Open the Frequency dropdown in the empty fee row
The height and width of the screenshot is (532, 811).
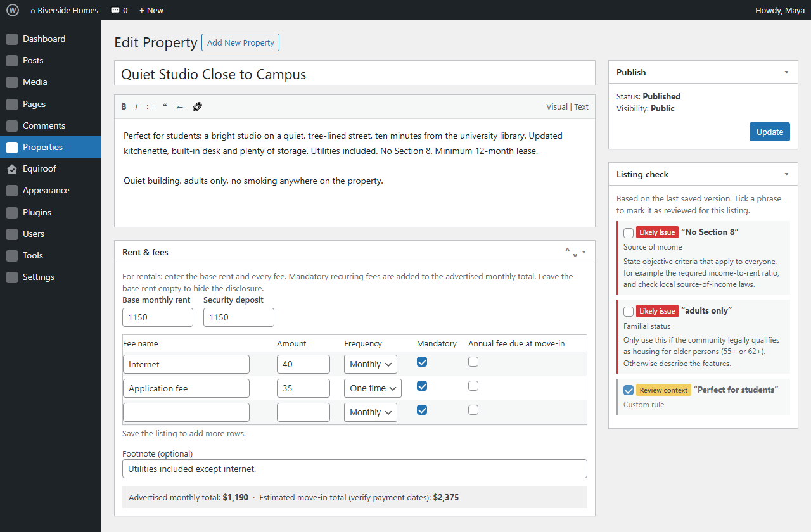[371, 412]
